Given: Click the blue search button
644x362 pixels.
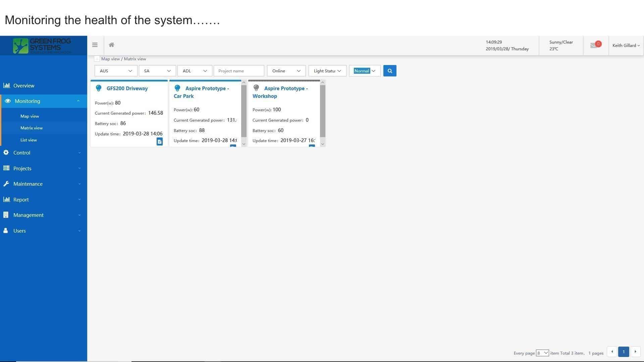Looking at the screenshot, I should click(389, 71).
